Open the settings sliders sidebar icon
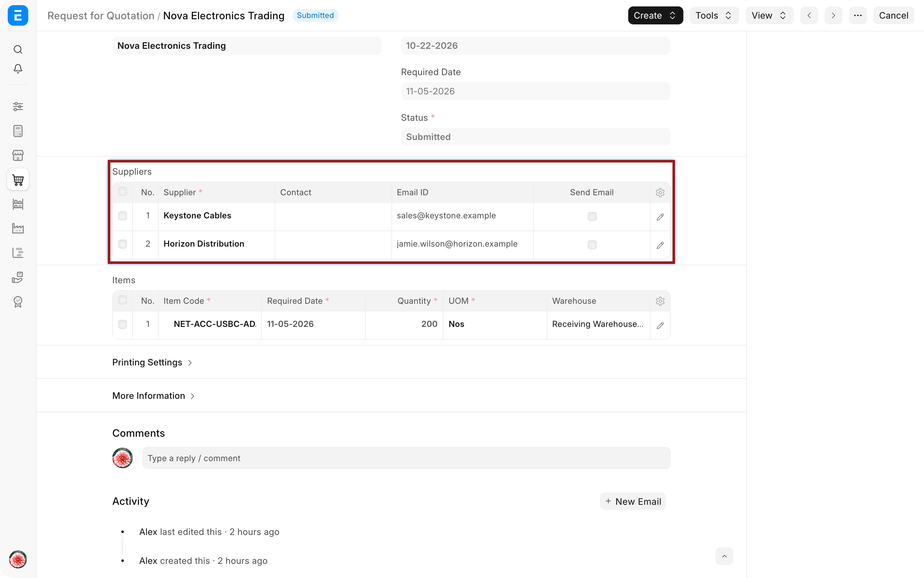The height and width of the screenshot is (578, 924). pos(18,106)
